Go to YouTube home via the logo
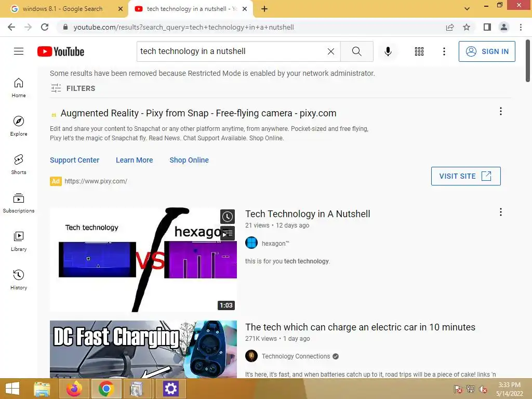This screenshot has width=532, height=399. point(61,51)
